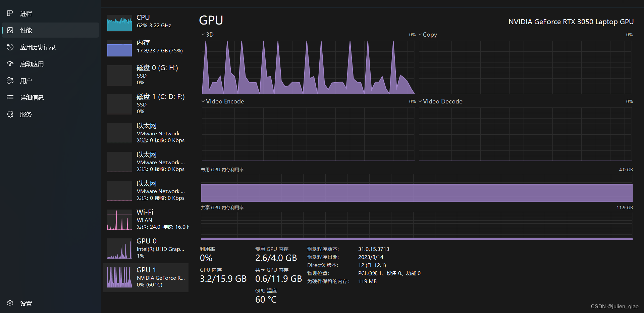
Task: Click the Processes (进程) sidebar icon
Action: [10, 13]
